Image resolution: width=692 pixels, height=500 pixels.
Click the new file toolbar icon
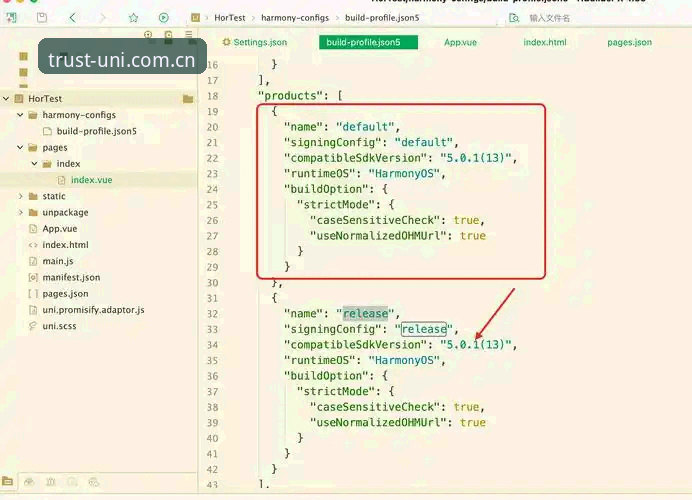11,18
